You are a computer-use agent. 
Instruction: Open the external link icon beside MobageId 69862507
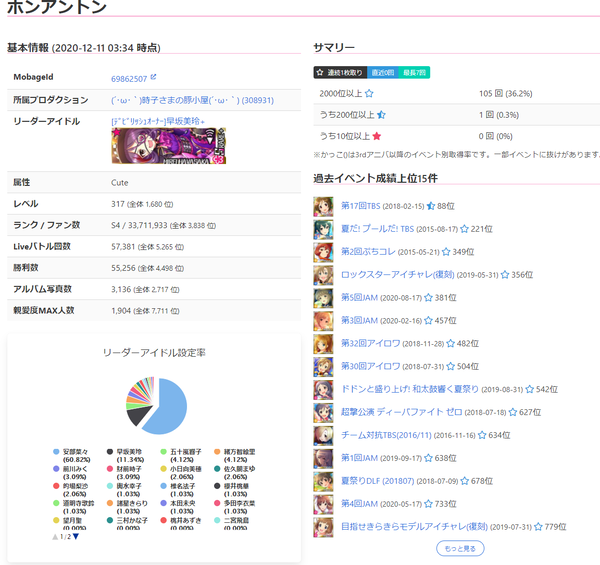tap(153, 77)
